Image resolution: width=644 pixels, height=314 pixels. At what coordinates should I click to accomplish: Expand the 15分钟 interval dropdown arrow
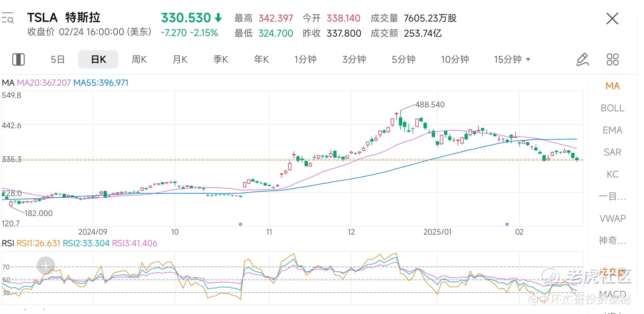pyautogui.click(x=528, y=60)
